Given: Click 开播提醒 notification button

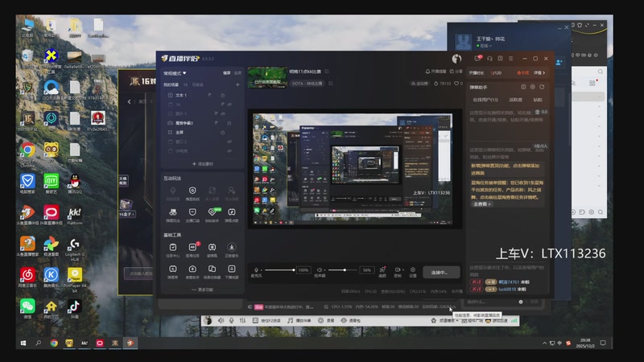Looking at the screenshot, I should pos(436,72).
